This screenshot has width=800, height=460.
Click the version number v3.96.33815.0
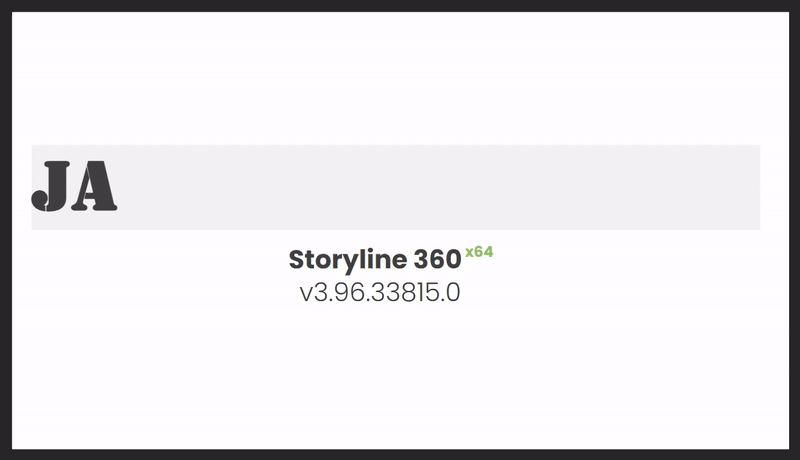pyautogui.click(x=380, y=294)
